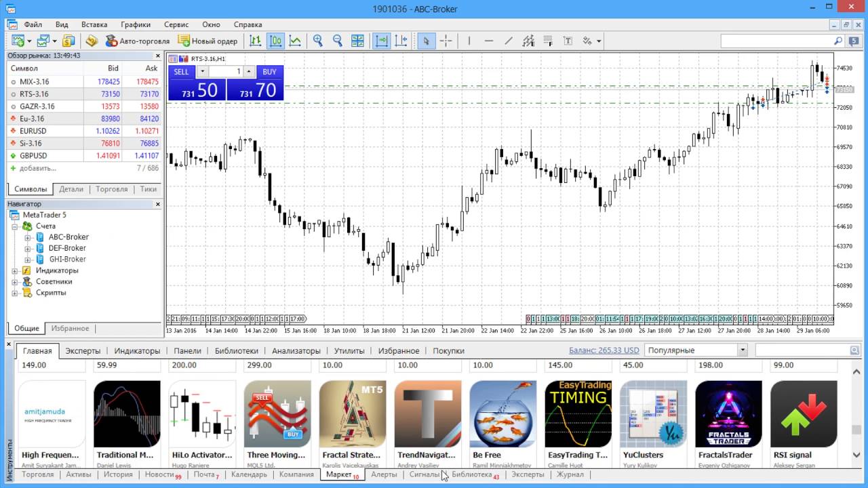This screenshot has width=868, height=488.
Task: Select the Fibonacci retracement tool
Action: pos(548,41)
